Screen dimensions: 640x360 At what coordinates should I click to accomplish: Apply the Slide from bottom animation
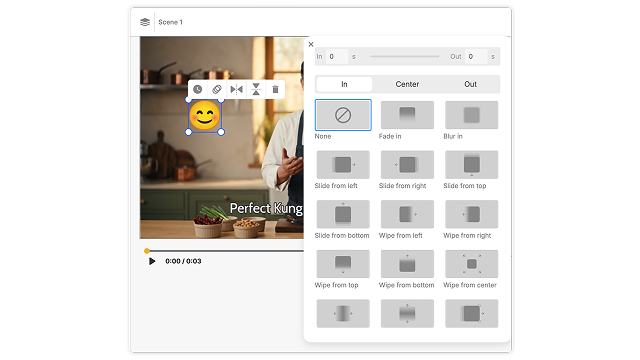pos(343,214)
